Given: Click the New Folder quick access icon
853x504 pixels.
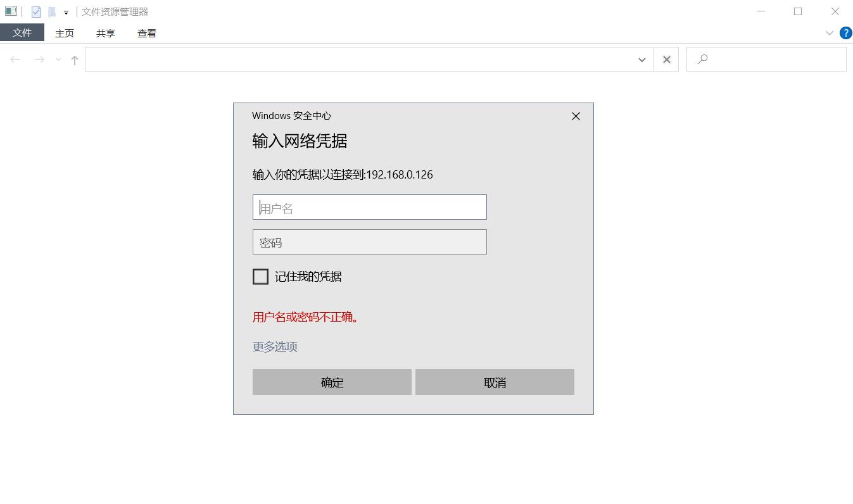Looking at the screenshot, I should 52,12.
